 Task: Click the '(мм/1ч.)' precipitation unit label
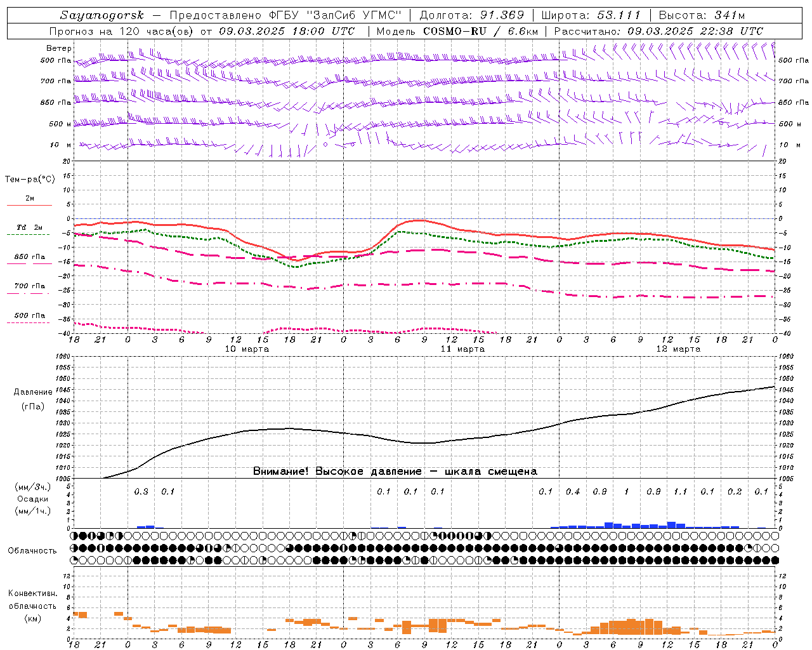[32, 511]
